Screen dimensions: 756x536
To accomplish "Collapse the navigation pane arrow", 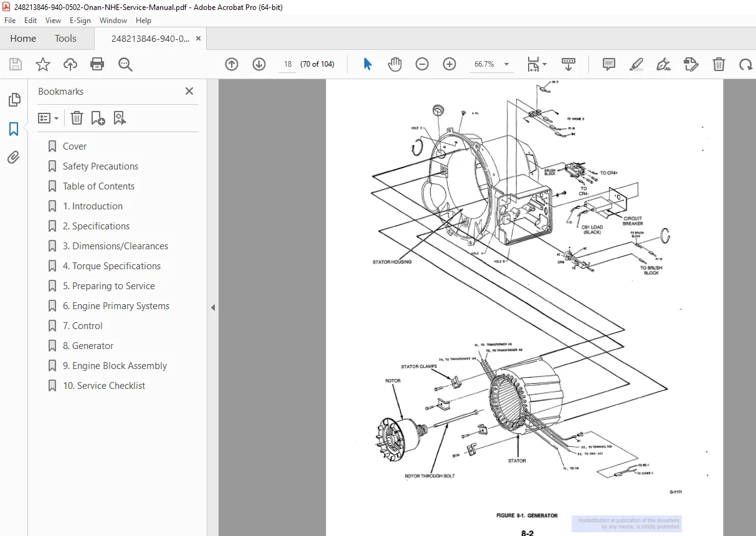I will [213, 307].
